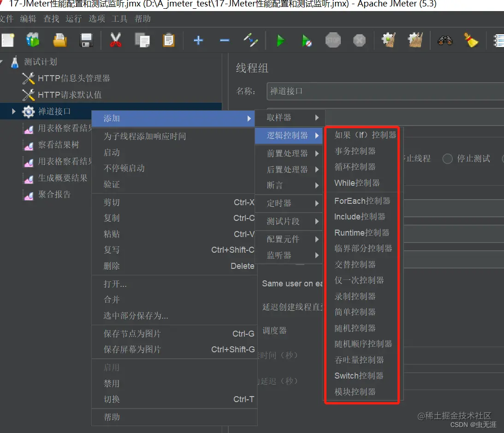
Task: Open search using the binoculars icon
Action: 445,41
